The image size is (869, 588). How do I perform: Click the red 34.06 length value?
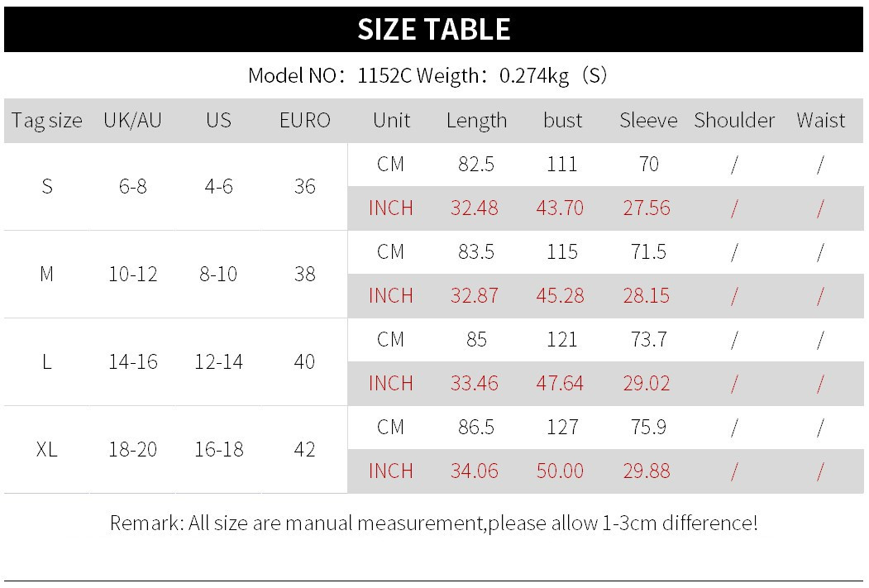point(475,471)
